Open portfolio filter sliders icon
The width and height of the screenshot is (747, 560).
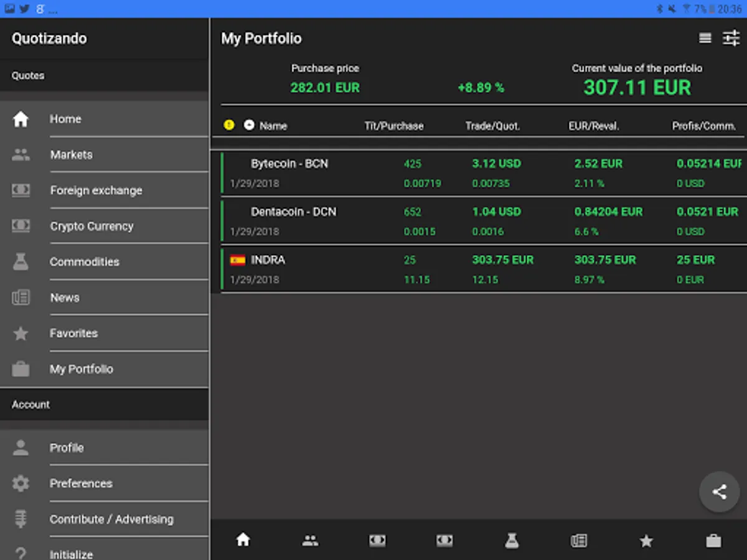(x=731, y=39)
